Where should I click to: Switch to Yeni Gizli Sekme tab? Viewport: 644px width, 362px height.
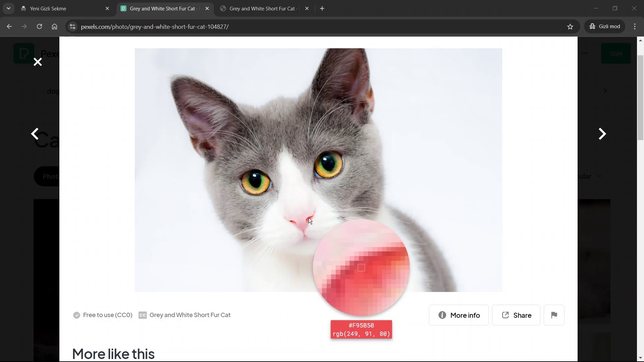64,8
